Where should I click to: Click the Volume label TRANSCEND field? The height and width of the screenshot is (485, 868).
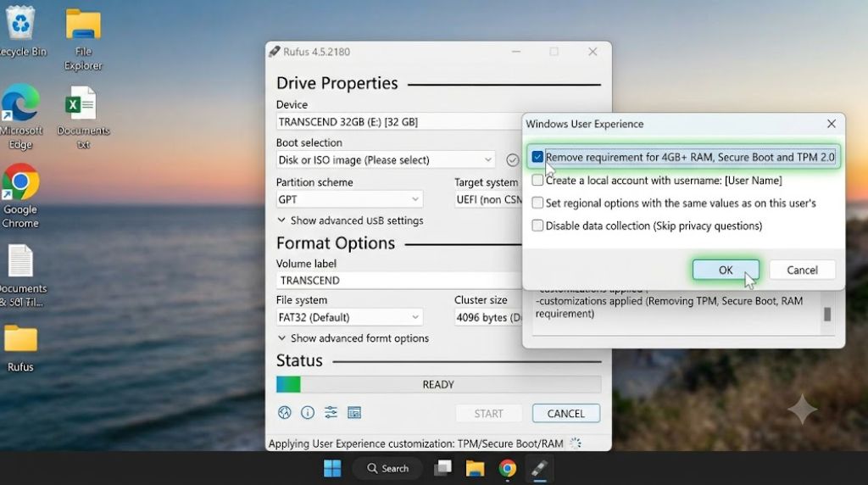(399, 280)
